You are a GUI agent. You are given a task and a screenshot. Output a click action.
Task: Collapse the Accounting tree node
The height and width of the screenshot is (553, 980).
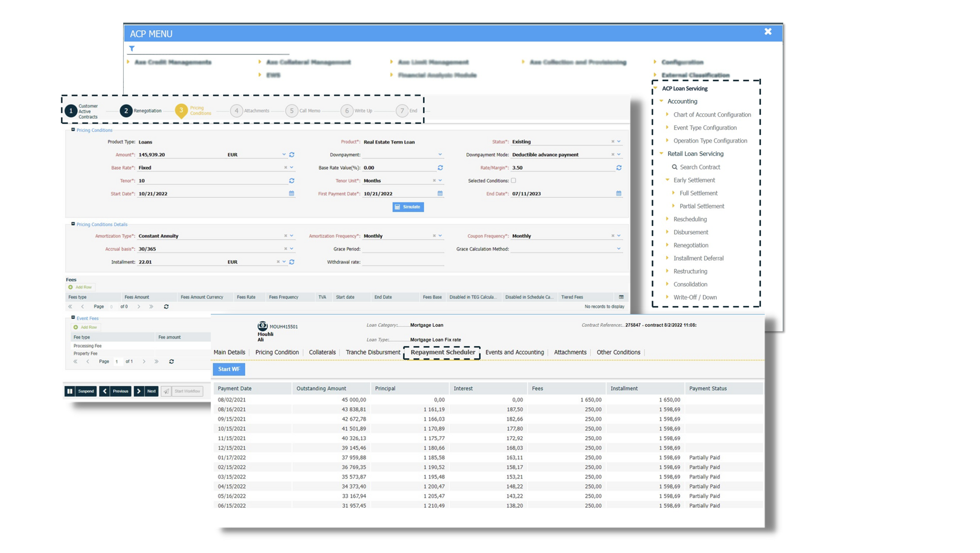pos(662,101)
